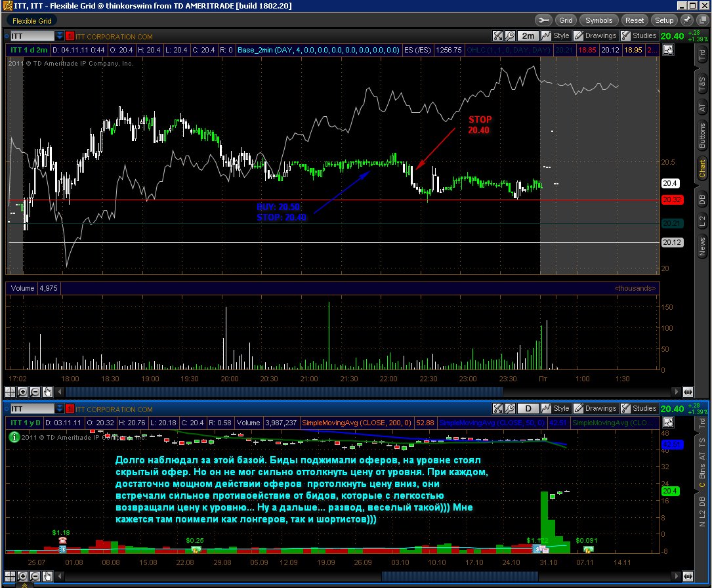The width and height of the screenshot is (712, 588).
Task: Expand upper chart's ITT symbol dropdown arrow
Action: (x=60, y=36)
